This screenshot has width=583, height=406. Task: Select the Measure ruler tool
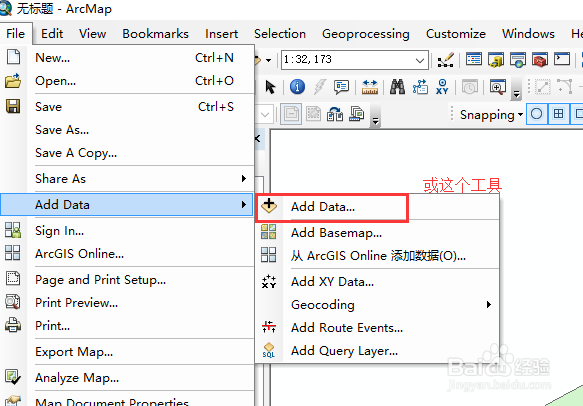point(370,87)
